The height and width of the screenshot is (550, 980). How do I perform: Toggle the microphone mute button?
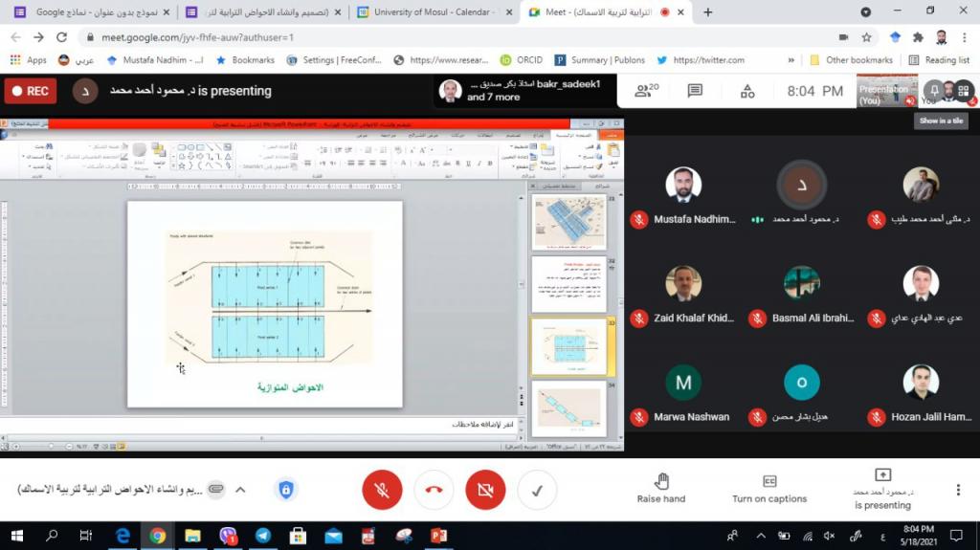382,490
